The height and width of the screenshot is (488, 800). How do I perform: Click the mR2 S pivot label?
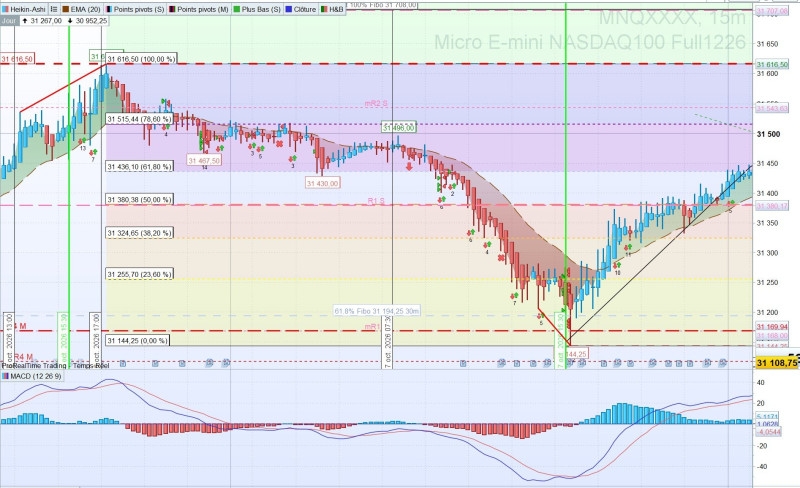coord(376,104)
